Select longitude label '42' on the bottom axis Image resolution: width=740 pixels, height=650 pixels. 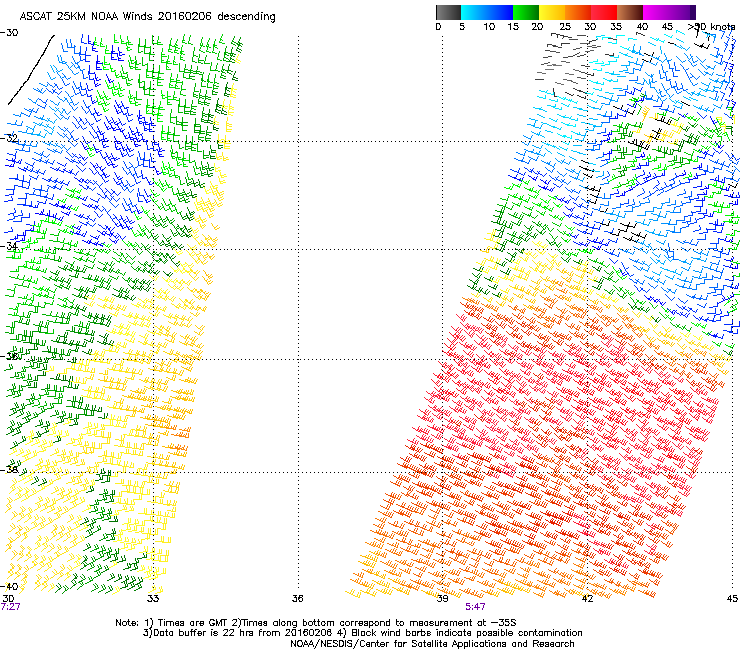[x=587, y=599]
